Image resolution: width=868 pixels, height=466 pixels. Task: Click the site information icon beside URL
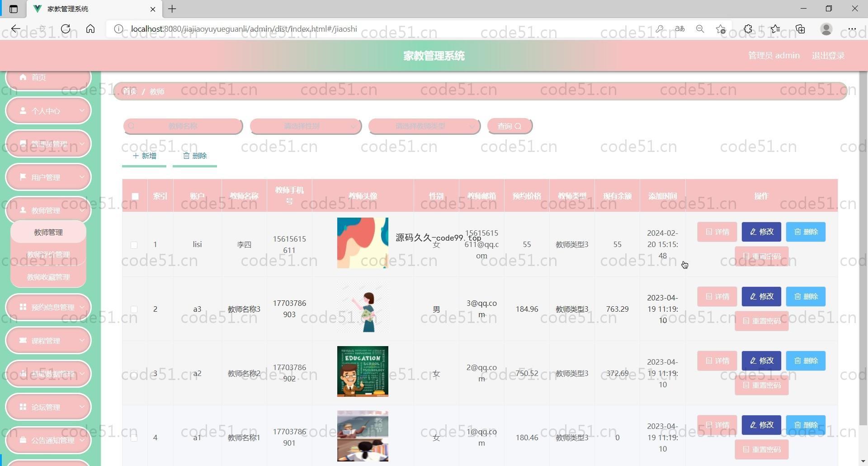(118, 29)
